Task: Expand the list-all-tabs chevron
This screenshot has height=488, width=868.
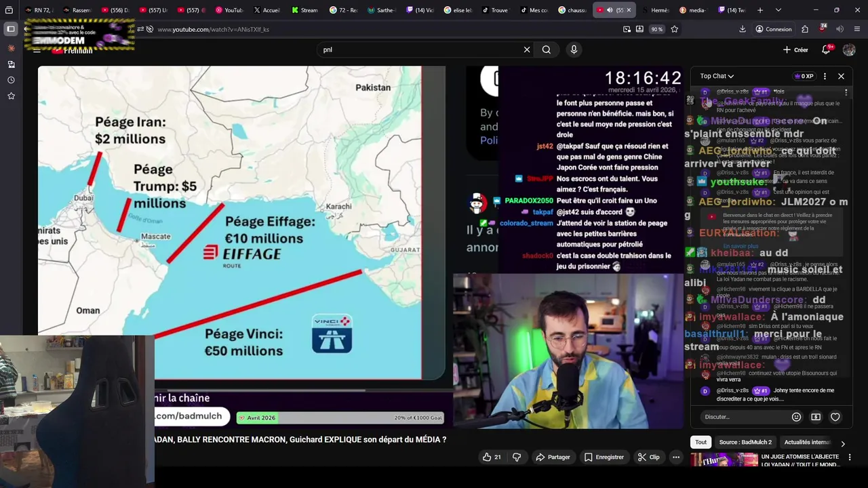Action: click(x=778, y=10)
